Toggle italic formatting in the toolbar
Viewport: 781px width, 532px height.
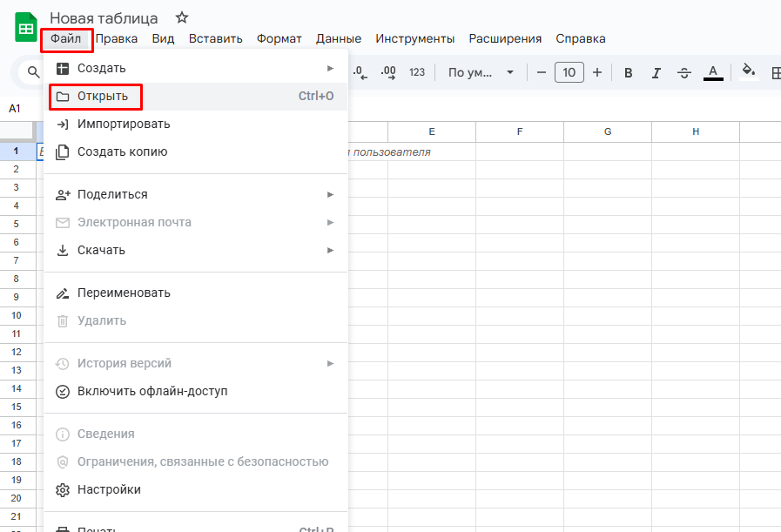(656, 72)
